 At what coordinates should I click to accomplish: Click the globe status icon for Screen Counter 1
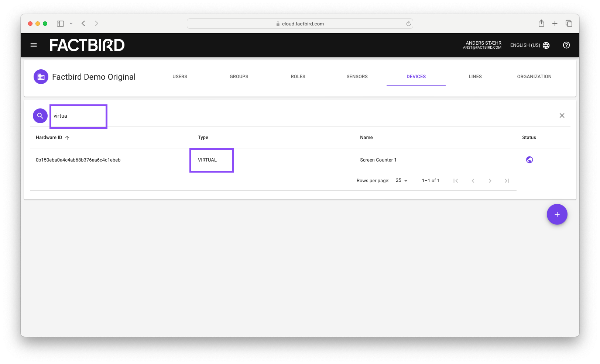pos(529,160)
